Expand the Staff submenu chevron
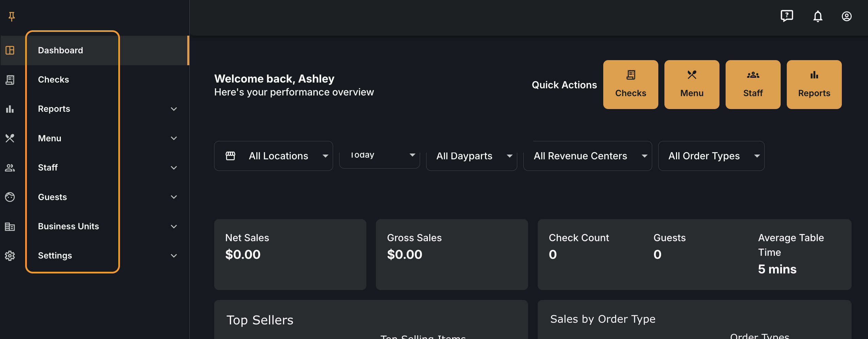This screenshot has height=339, width=868. (174, 168)
